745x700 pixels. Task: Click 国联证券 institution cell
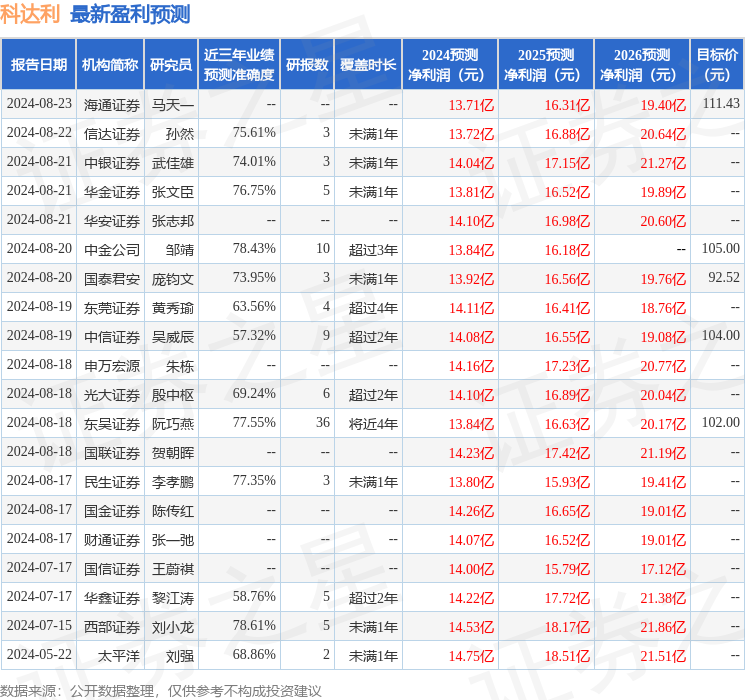tap(112, 453)
